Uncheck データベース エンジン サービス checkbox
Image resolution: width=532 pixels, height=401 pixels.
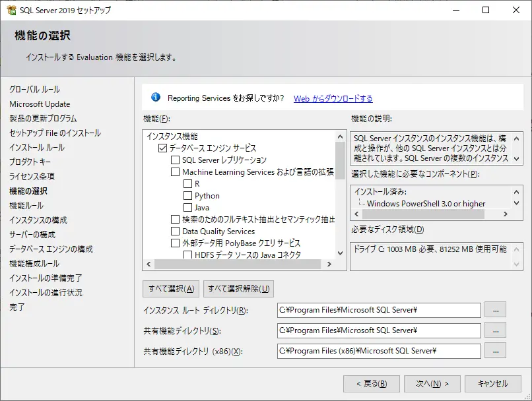(162, 148)
